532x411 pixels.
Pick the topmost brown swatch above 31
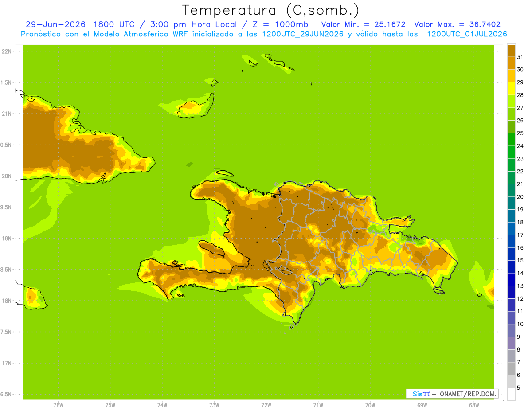(511, 51)
